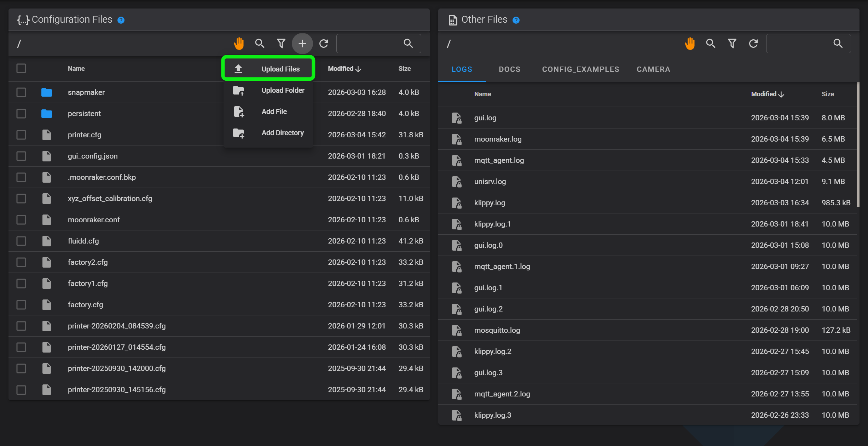The image size is (868, 446).
Task: Select the snapmaker folder checkbox
Action: [x=21, y=92]
